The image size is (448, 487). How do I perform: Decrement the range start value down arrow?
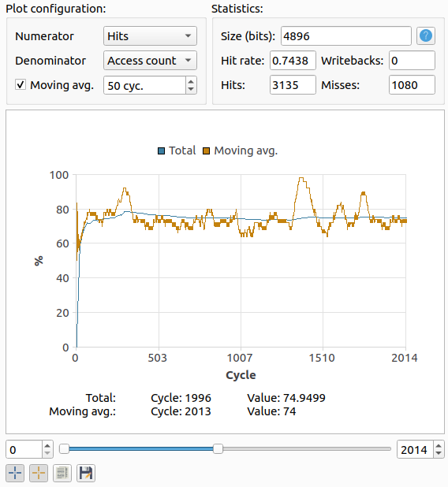click(x=47, y=453)
